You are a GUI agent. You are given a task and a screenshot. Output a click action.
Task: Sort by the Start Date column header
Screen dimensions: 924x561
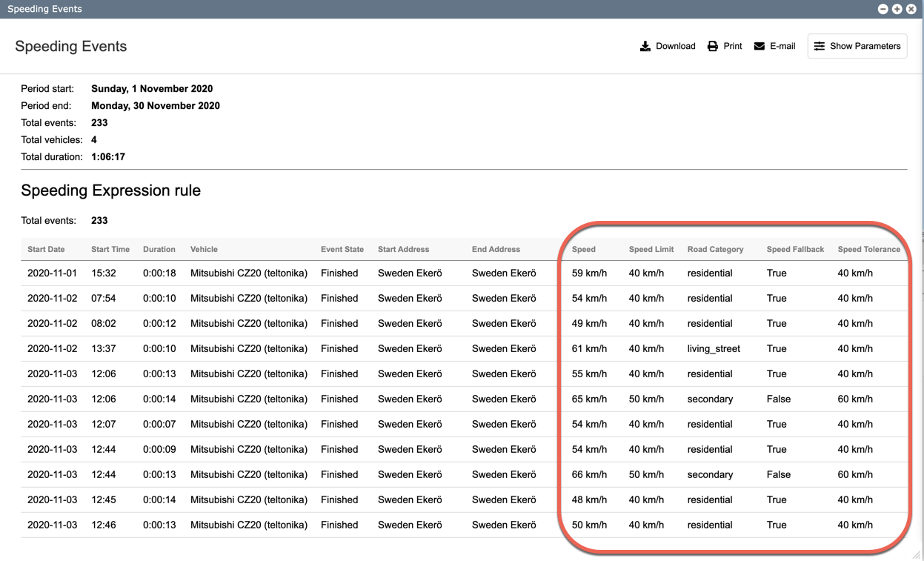[46, 250]
